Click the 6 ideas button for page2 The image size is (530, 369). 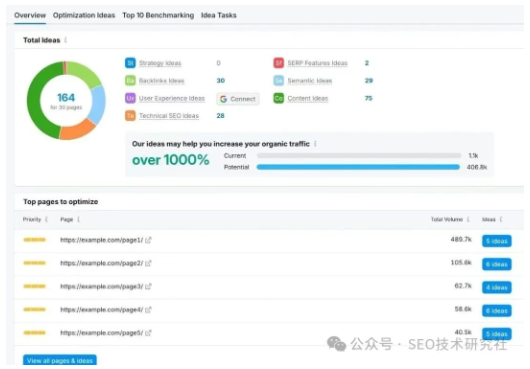[x=497, y=264]
